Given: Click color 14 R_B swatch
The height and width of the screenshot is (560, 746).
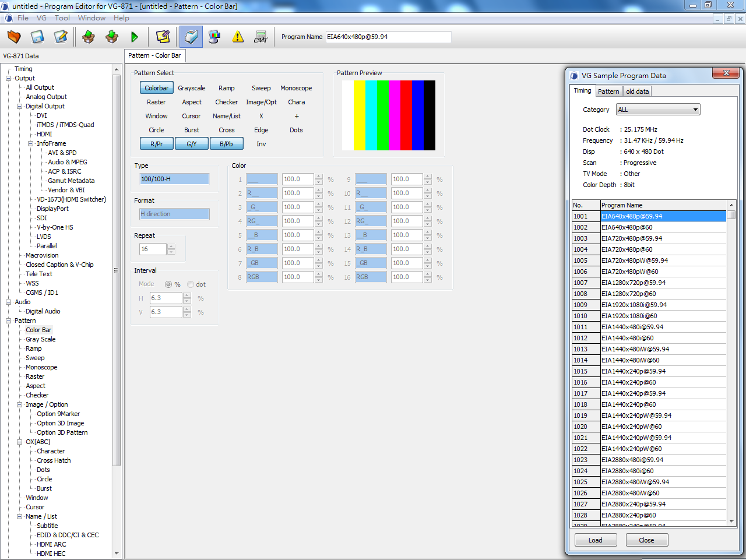Looking at the screenshot, I should point(371,249).
